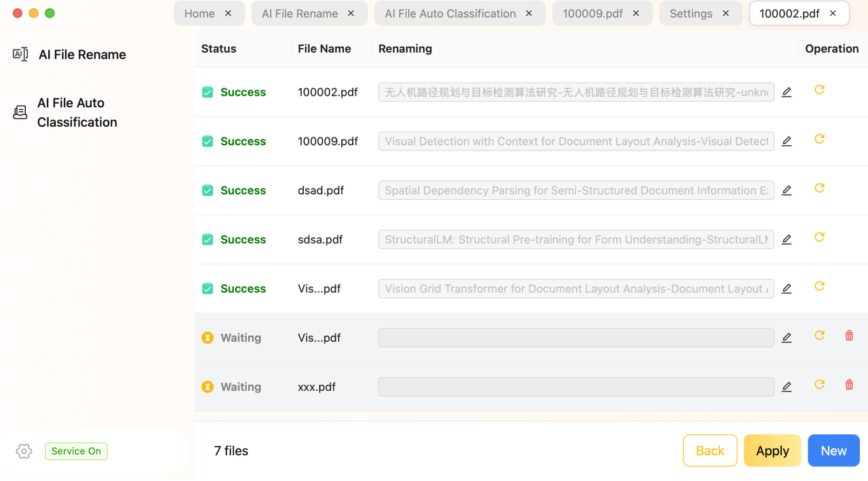The image size is (868, 481).
Task: Click the edit pencil for dsad.pdf
Action: tap(787, 191)
